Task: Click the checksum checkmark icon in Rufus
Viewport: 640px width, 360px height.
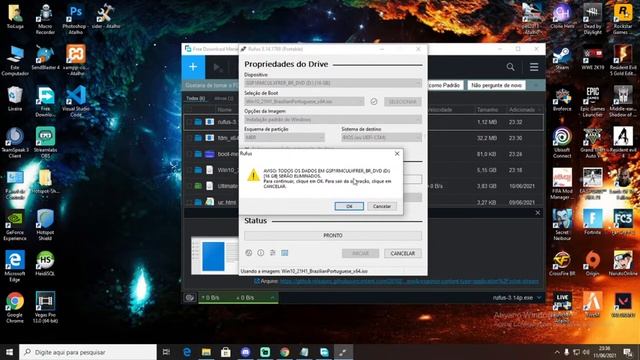Action: click(374, 102)
